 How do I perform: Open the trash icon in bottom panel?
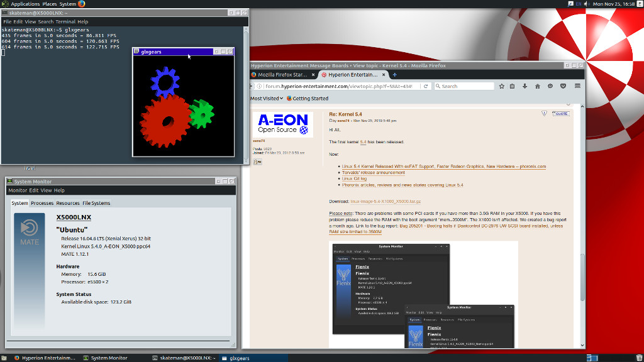click(639, 358)
